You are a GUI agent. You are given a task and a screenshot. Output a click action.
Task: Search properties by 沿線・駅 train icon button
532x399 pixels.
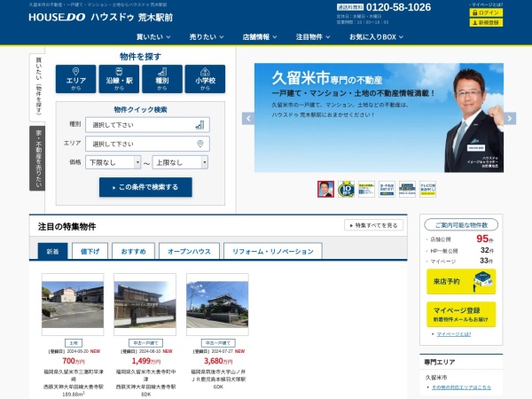coord(119,79)
